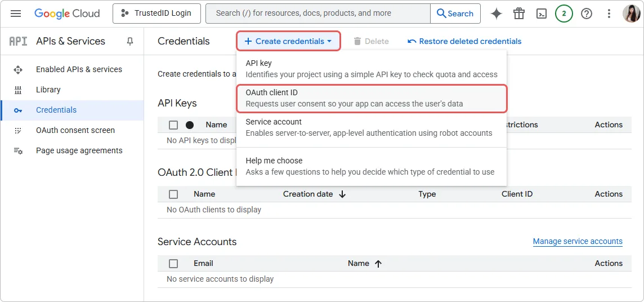Check the API Keys select-all checkbox
The width and height of the screenshot is (644, 302).
tap(173, 125)
